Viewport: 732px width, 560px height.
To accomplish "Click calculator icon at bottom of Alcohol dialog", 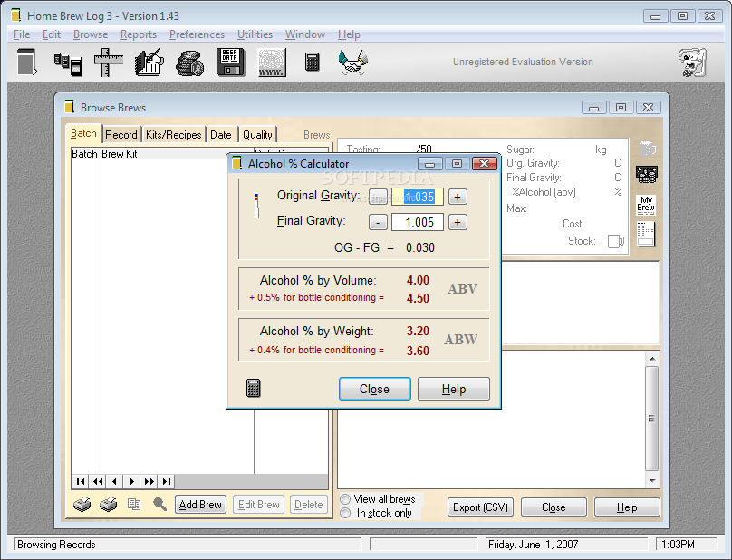I will tap(253, 388).
